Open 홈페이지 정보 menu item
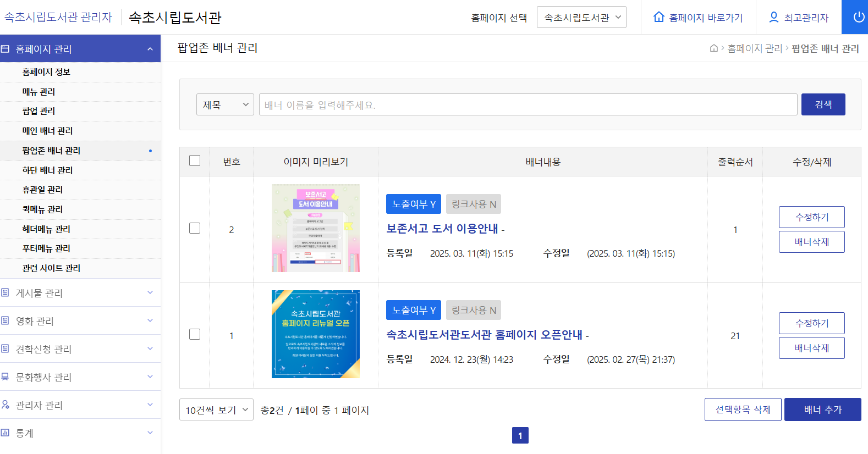The image size is (868, 454). point(80,72)
